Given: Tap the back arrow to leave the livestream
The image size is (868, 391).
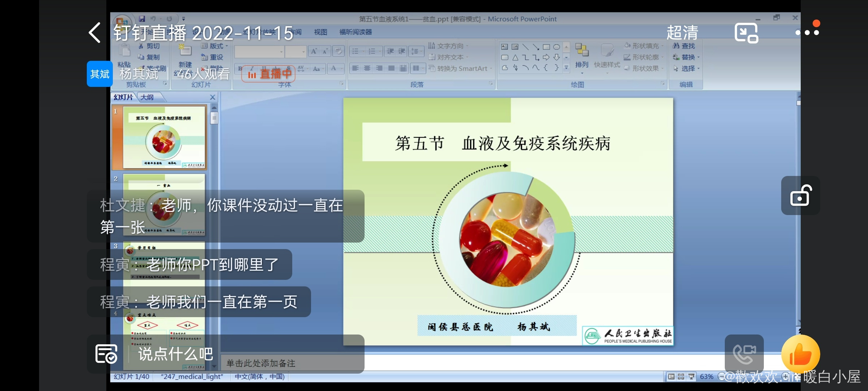Looking at the screenshot, I should (x=95, y=33).
